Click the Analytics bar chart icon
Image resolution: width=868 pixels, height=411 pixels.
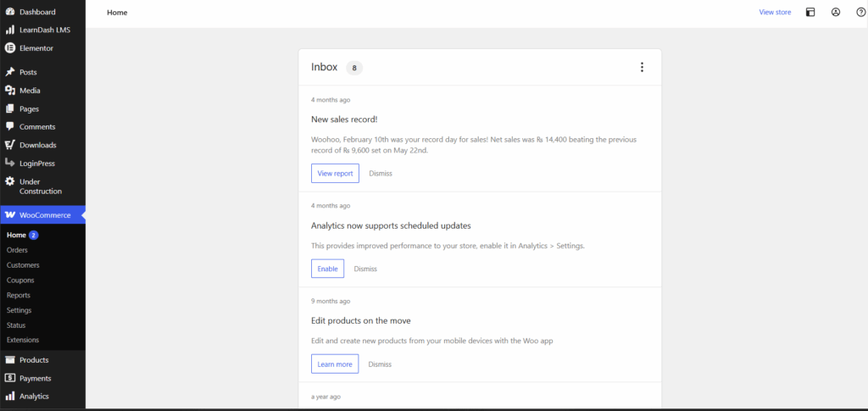(x=9, y=396)
